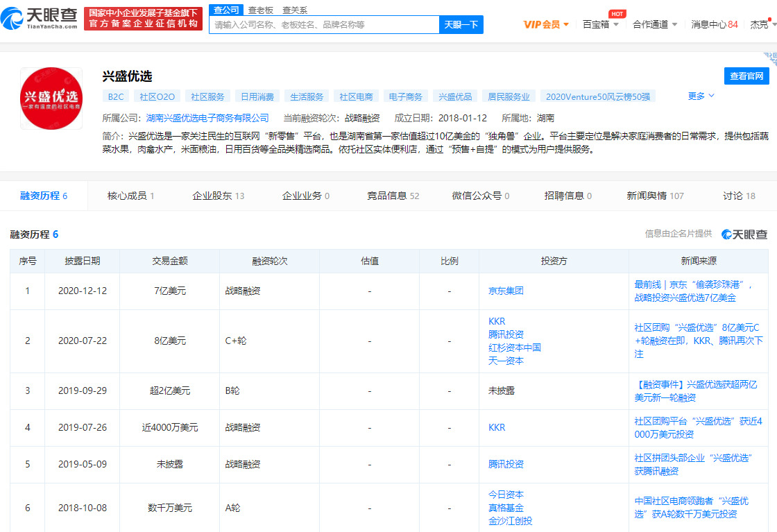Select the 7亿美元 amount cell
Viewport: 777px width, 532px height.
pos(169,291)
